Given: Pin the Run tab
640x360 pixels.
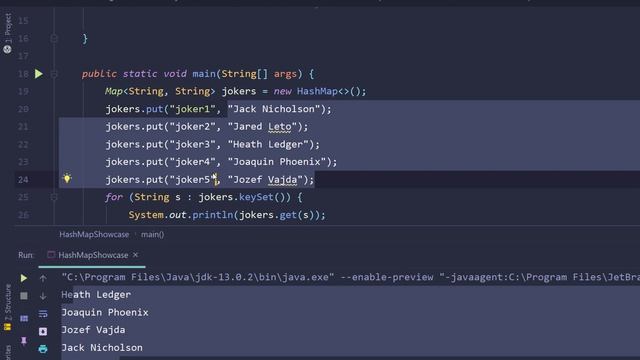Looking at the screenshot, I should tap(24, 340).
